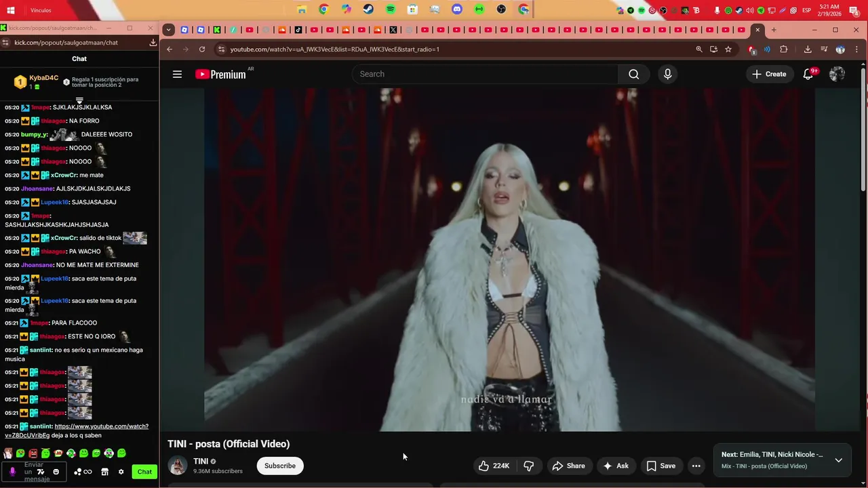Open the YouTube hamburger guide menu
The image size is (868, 488).
tap(177, 75)
